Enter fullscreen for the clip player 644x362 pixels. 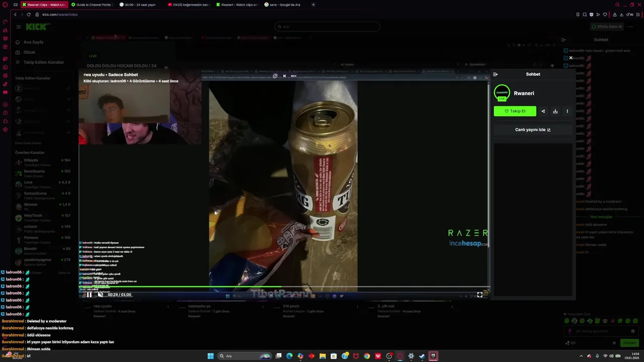coord(479,295)
